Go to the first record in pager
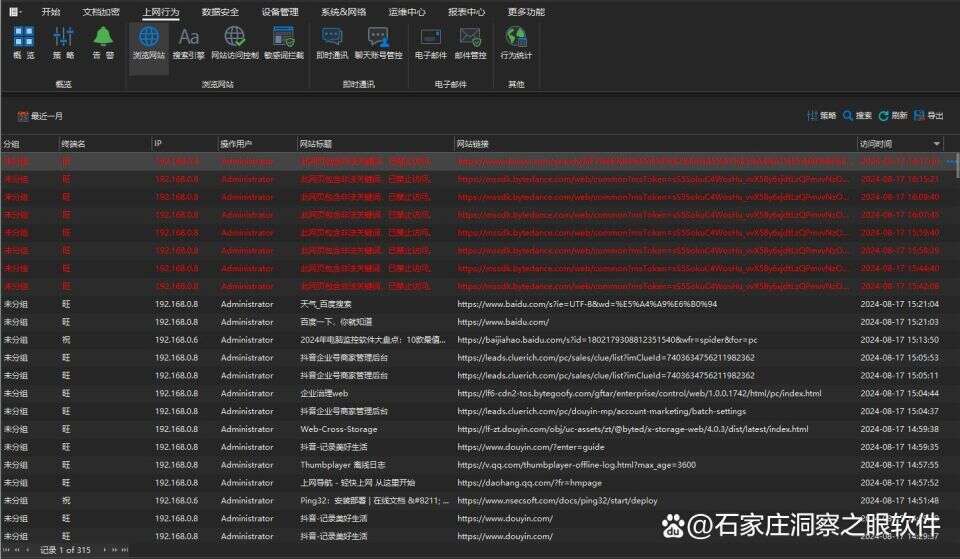Screen dimensions: 960x559 coord(7,550)
